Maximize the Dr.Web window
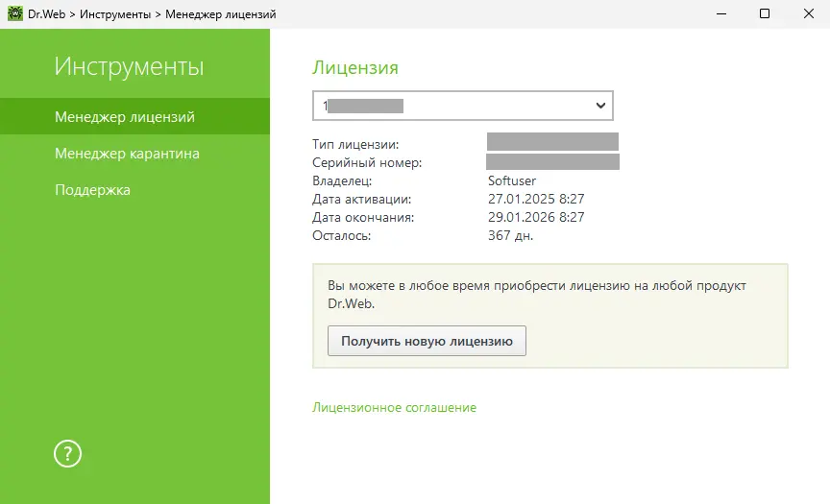 pyautogui.click(x=765, y=13)
